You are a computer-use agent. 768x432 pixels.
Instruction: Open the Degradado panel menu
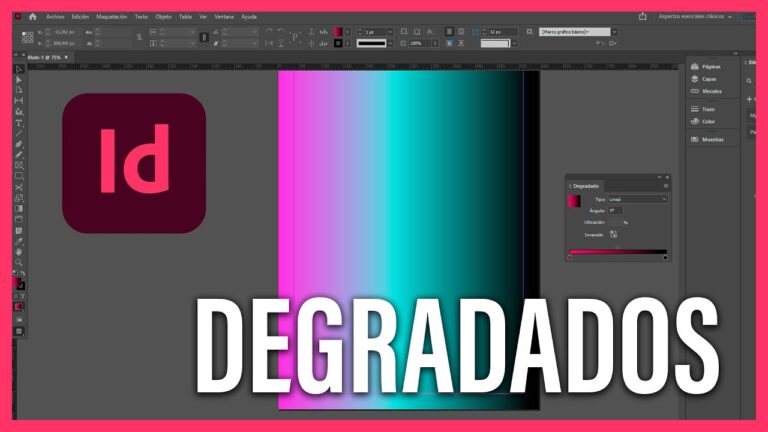point(666,186)
